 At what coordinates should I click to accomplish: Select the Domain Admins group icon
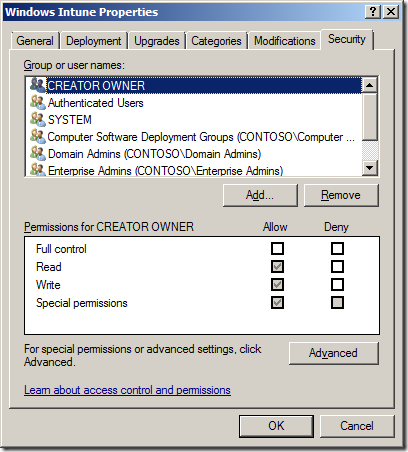pos(38,153)
